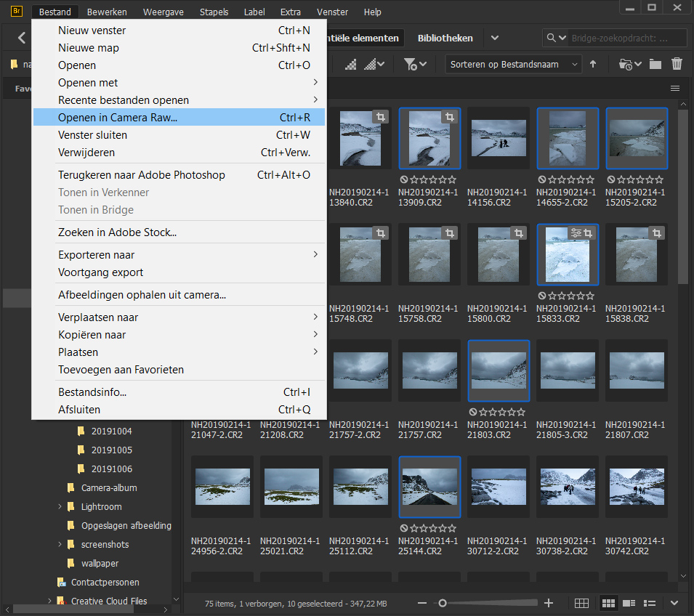Select the wallpaper folder

(x=100, y=564)
